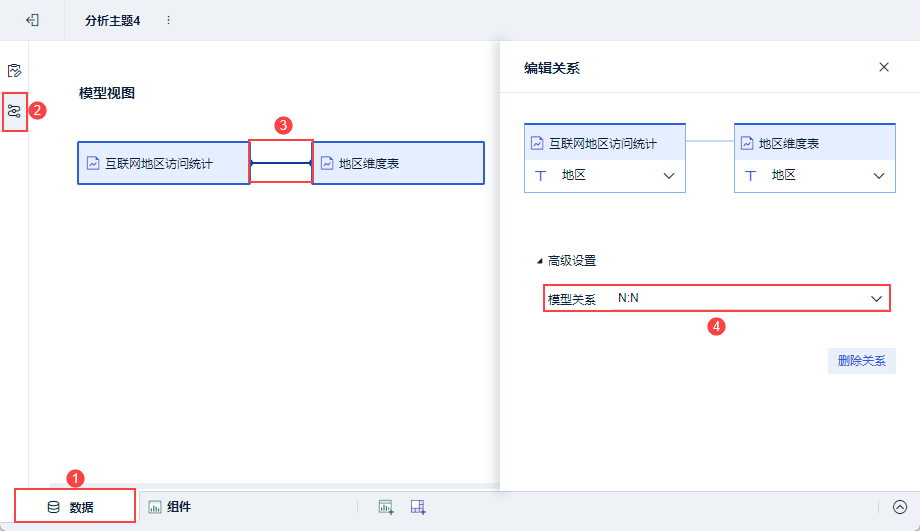Click the relationship line between the two tables
Image resolution: width=920 pixels, height=531 pixels.
[x=281, y=162]
